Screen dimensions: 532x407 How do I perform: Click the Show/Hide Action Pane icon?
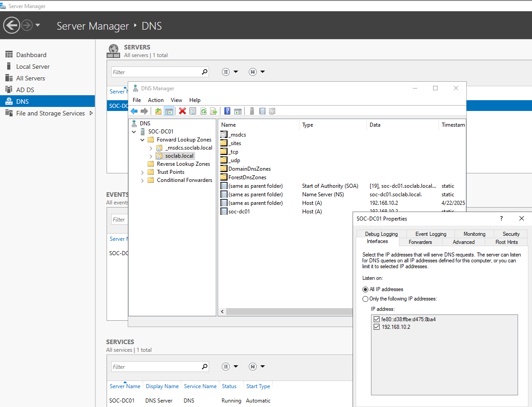[x=238, y=111]
